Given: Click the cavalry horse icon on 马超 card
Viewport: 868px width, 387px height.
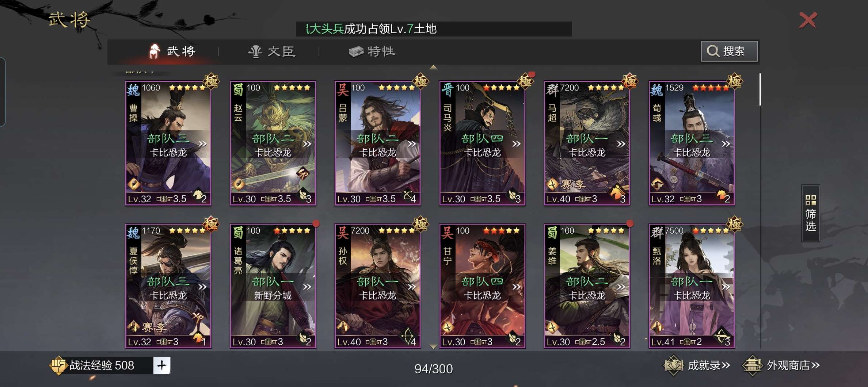Looking at the screenshot, I should 616,193.
